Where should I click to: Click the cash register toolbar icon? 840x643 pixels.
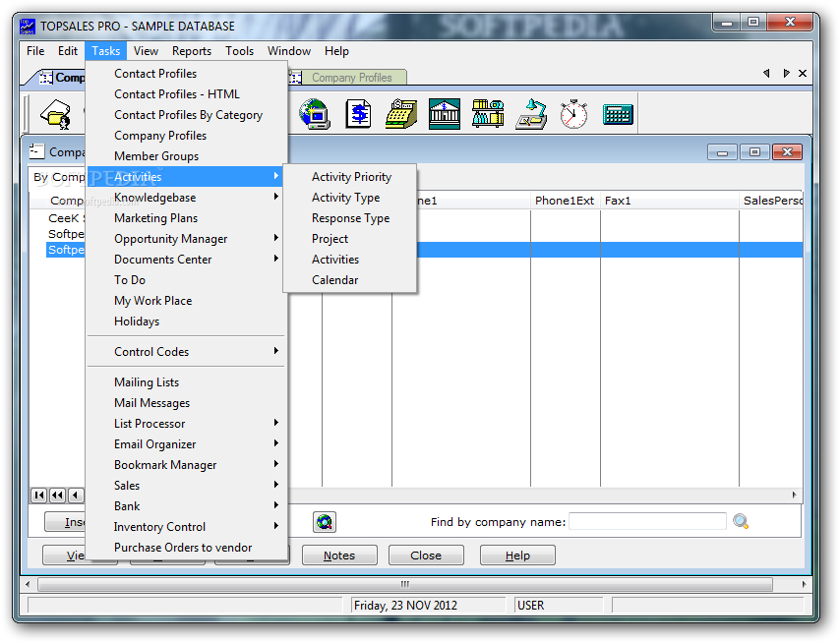401,114
